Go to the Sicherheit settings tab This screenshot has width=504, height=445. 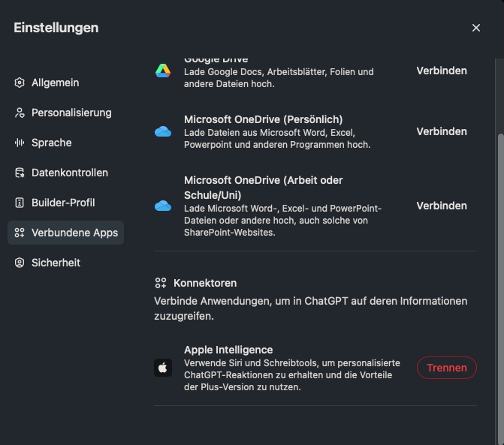pos(56,263)
